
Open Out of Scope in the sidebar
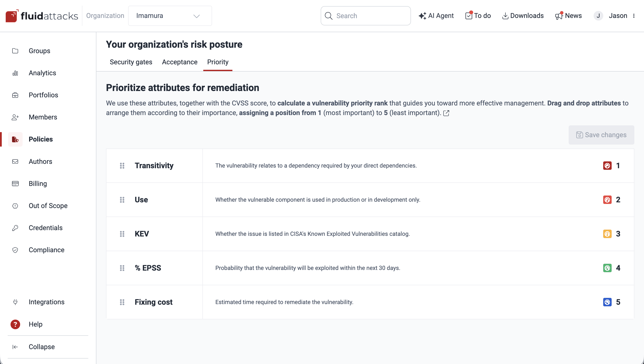[48, 205]
